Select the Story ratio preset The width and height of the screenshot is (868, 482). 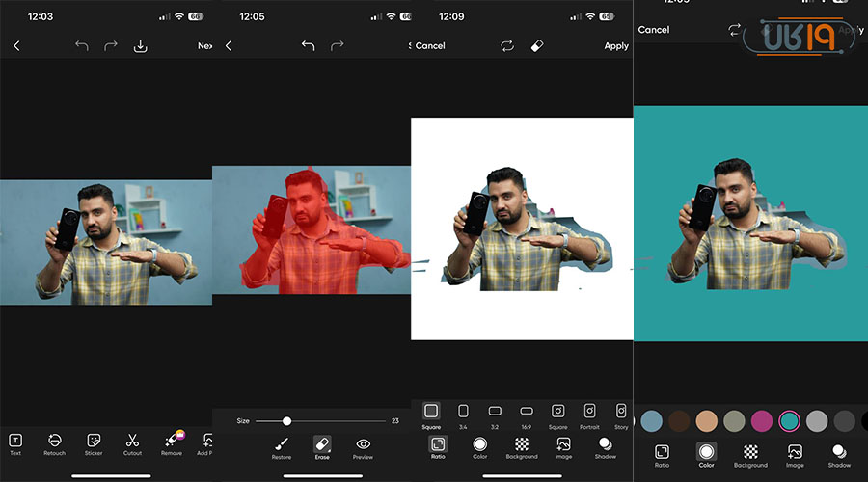620,413
